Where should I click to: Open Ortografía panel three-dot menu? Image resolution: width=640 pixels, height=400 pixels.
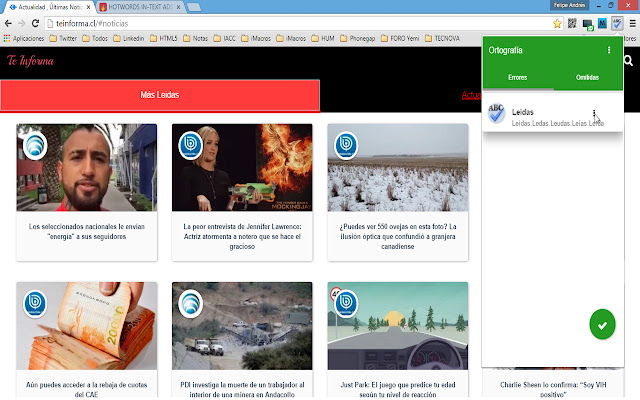[609, 50]
